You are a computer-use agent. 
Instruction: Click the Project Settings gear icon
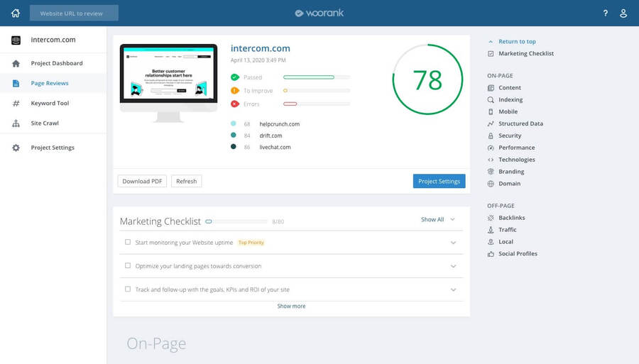(16, 148)
